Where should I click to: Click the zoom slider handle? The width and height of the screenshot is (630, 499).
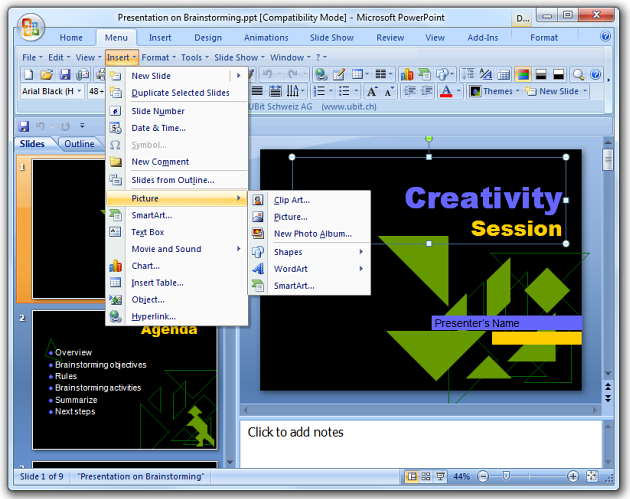click(x=505, y=476)
